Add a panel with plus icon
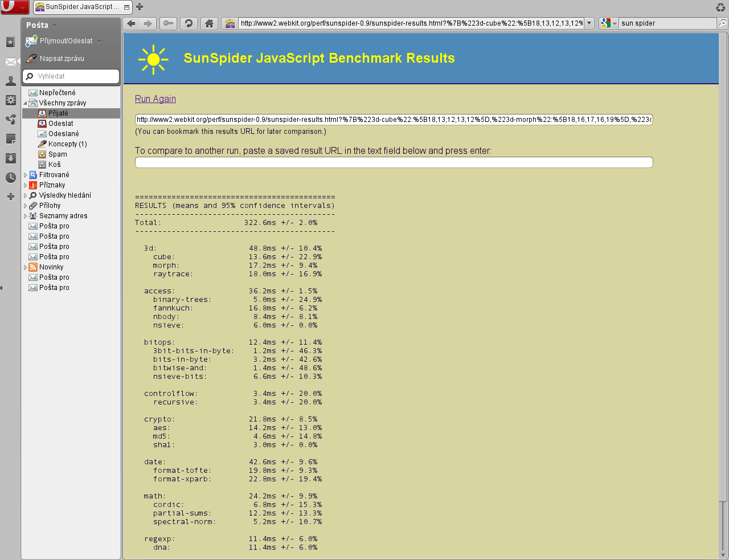The image size is (729, 560). (x=10, y=197)
